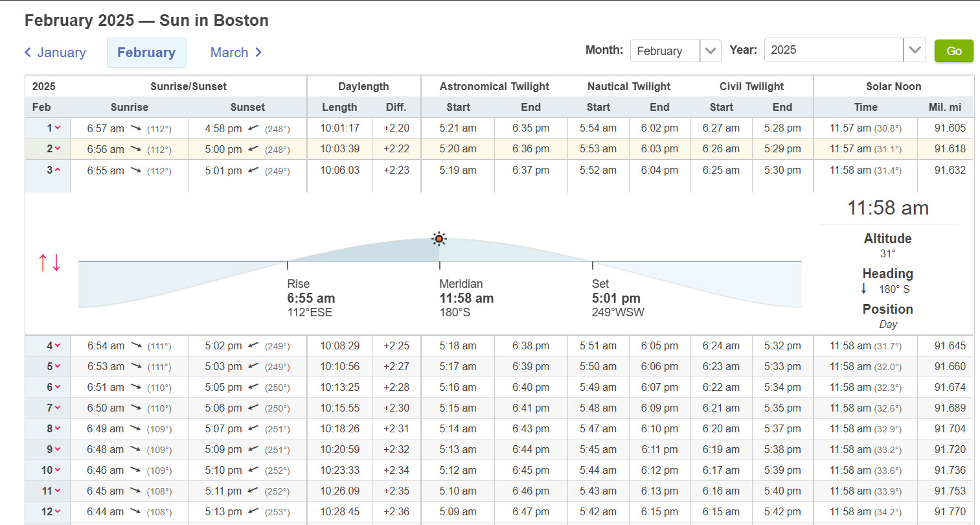Click the Feb 4 sunrise direction arrow
The width and height of the screenshot is (980, 525).
tap(136, 346)
